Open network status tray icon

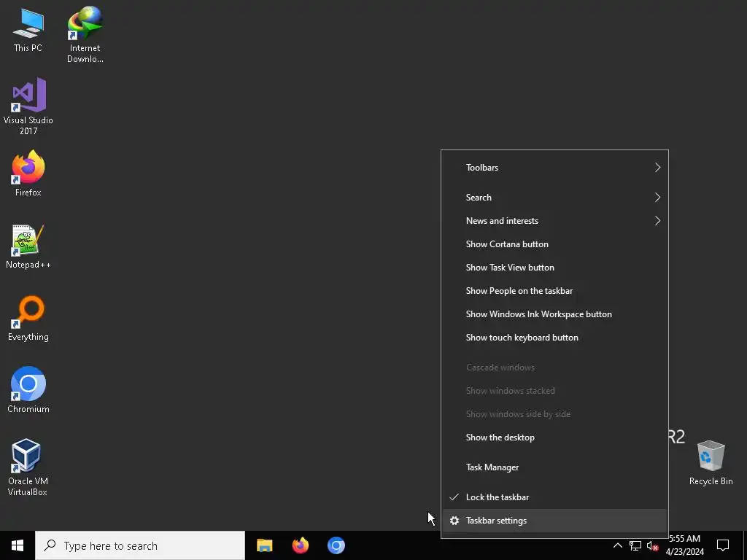click(x=635, y=545)
